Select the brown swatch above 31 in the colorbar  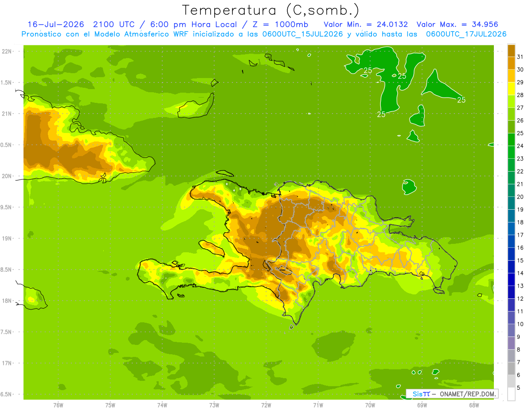pyautogui.click(x=511, y=51)
